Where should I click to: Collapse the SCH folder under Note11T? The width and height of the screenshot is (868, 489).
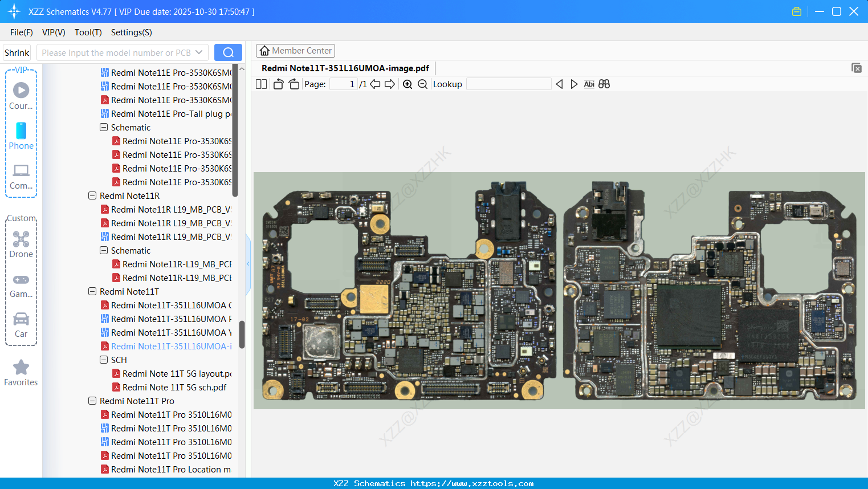pyautogui.click(x=103, y=360)
